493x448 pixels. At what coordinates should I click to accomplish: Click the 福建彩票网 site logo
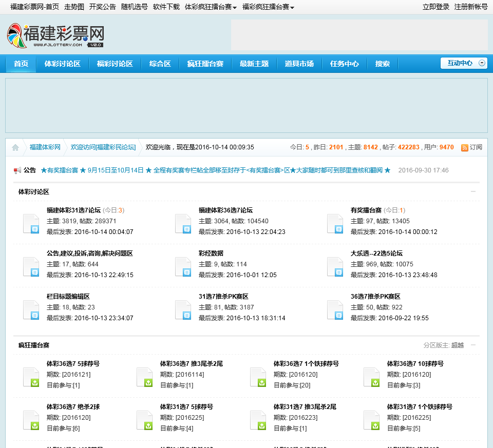point(56,36)
